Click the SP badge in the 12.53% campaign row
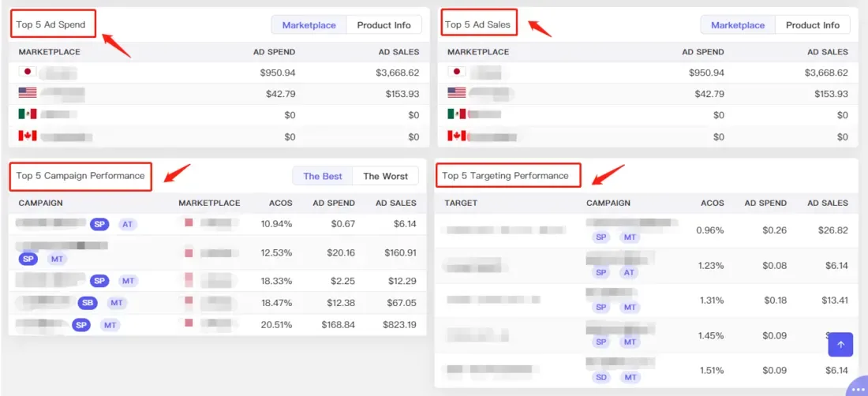 [28, 259]
